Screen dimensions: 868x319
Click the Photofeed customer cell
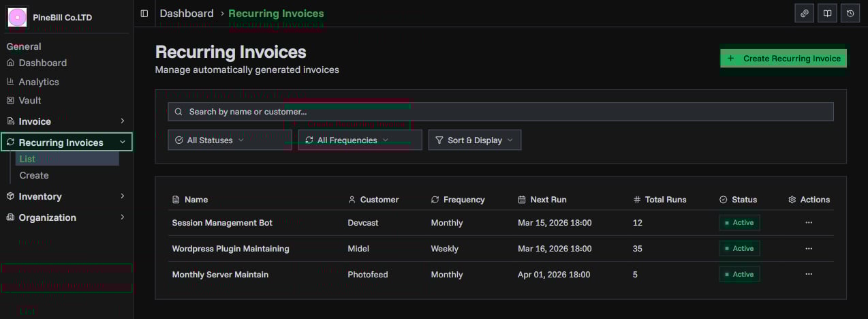coord(368,275)
